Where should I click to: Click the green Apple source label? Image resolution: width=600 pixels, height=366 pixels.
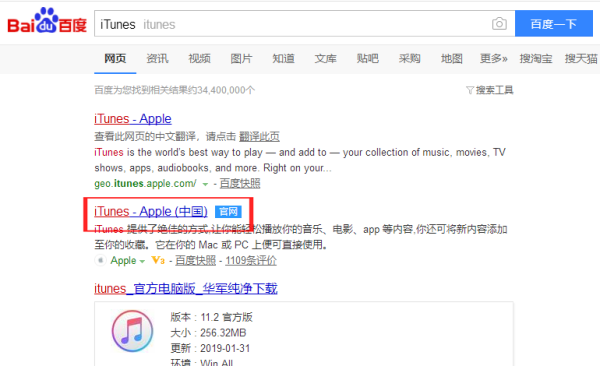pyautogui.click(x=123, y=261)
